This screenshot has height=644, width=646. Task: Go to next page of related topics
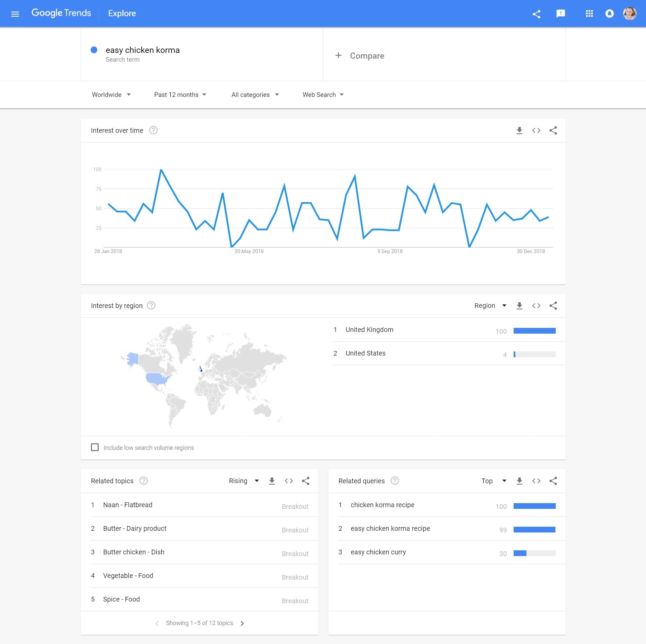[242, 623]
